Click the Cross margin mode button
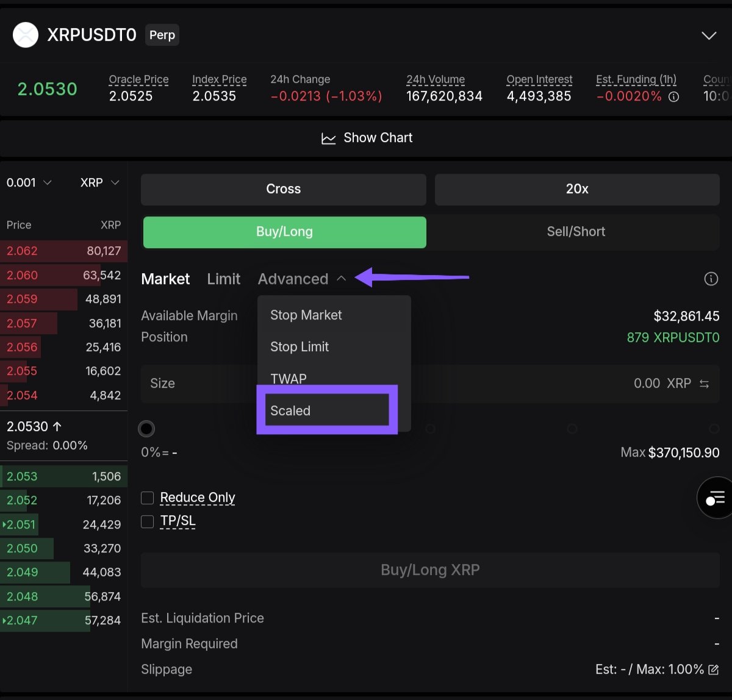 tap(284, 190)
